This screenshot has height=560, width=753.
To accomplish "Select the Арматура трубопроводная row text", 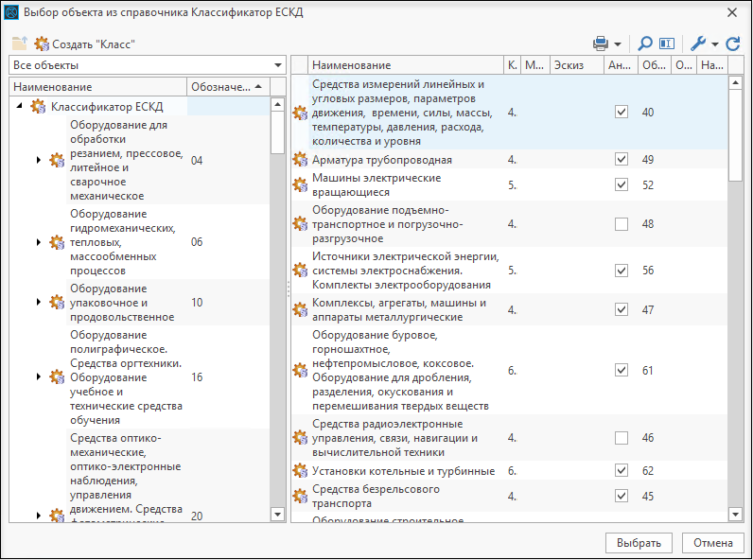I will [x=382, y=160].
